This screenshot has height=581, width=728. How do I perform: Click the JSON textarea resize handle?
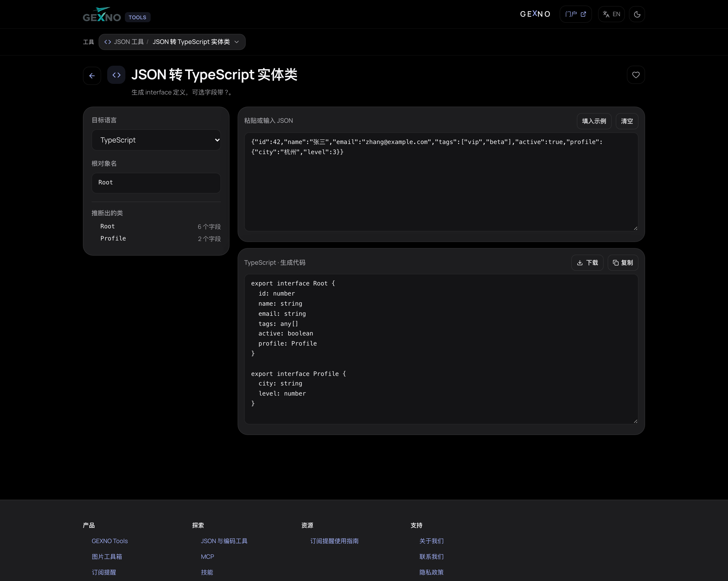click(635, 228)
